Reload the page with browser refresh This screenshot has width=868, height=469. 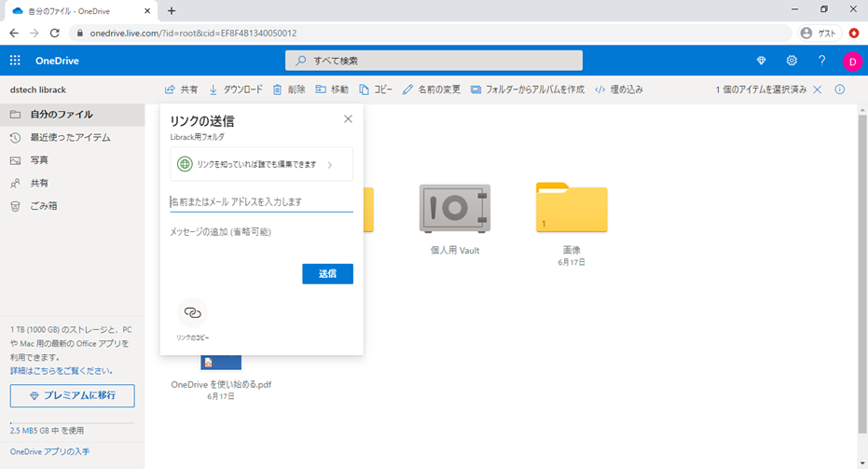pos(54,34)
